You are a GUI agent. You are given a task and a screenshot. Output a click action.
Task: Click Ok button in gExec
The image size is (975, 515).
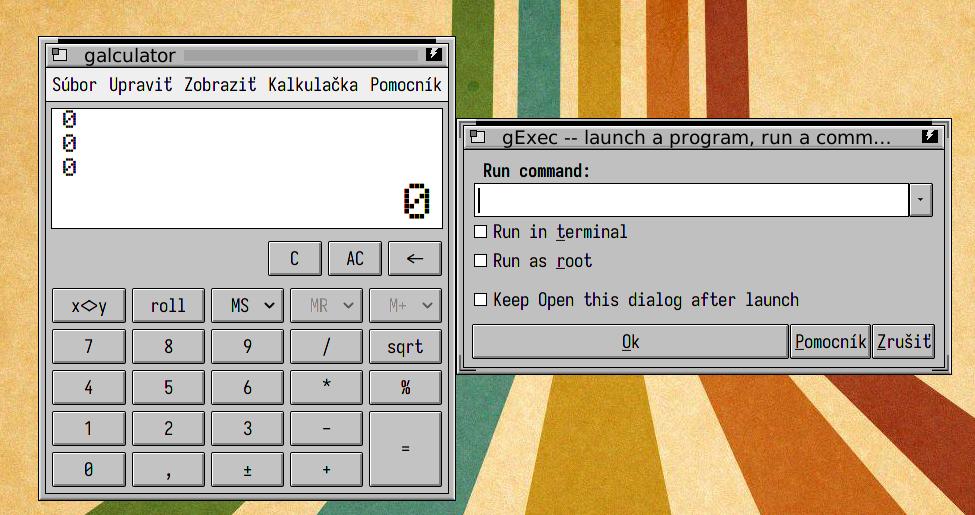(x=631, y=341)
